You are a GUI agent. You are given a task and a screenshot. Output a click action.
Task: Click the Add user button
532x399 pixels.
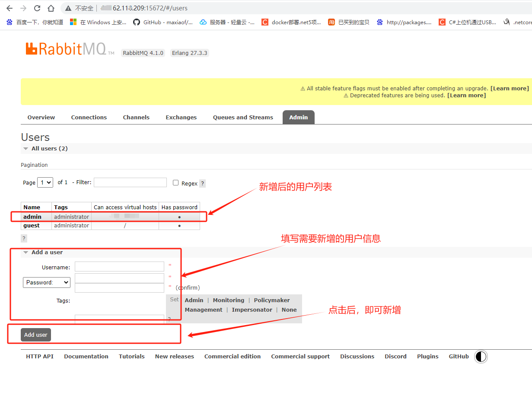click(36, 335)
